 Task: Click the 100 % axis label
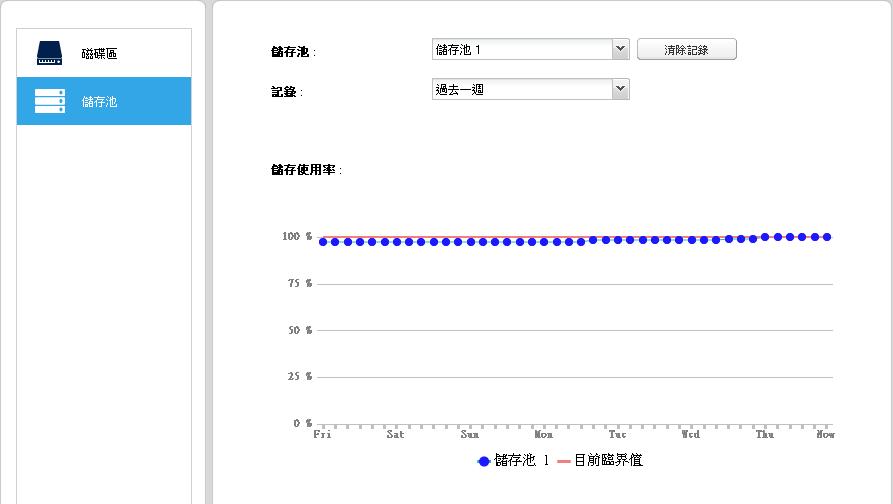point(297,236)
